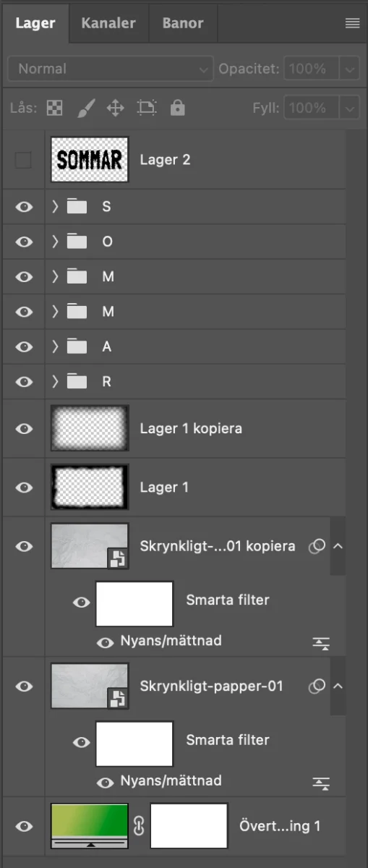Viewport: 368px width, 868px height.
Task: Lock position move-arrows icon
Action: (116, 109)
